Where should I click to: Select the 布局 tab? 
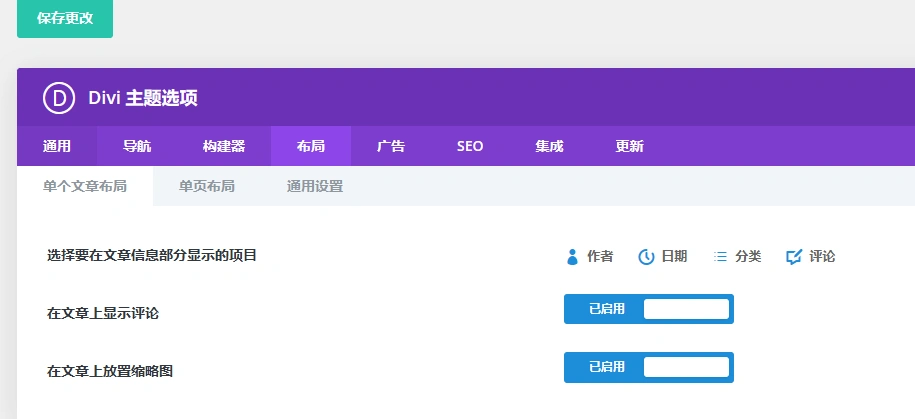[310, 146]
